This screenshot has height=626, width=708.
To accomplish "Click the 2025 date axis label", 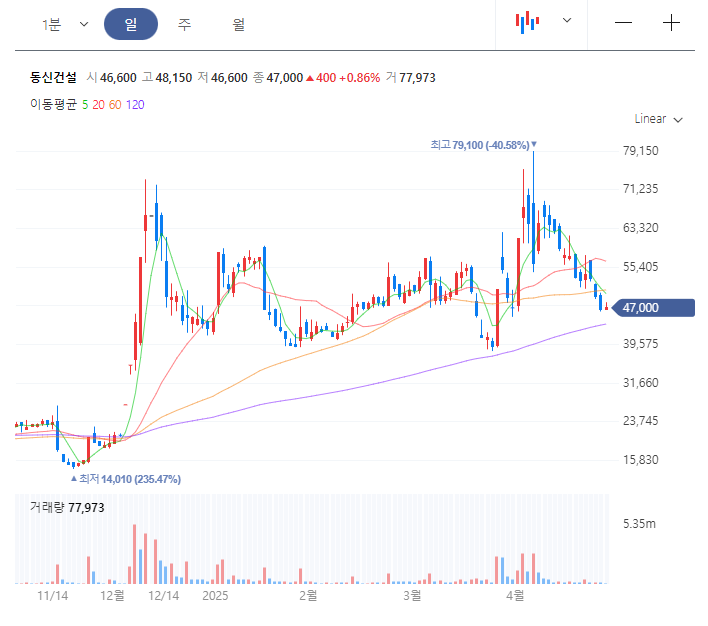I will (215, 596).
